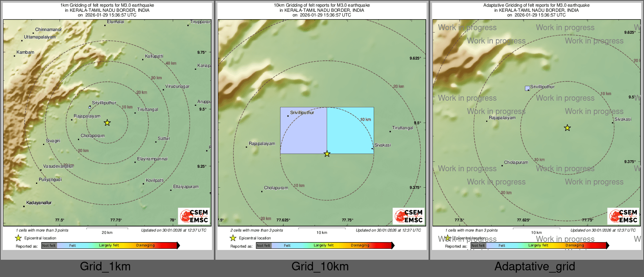Image resolution: width=644 pixels, height=277 pixels.
Task: Open the Adaptative_grid map thumbnail
Action: pos(537,126)
